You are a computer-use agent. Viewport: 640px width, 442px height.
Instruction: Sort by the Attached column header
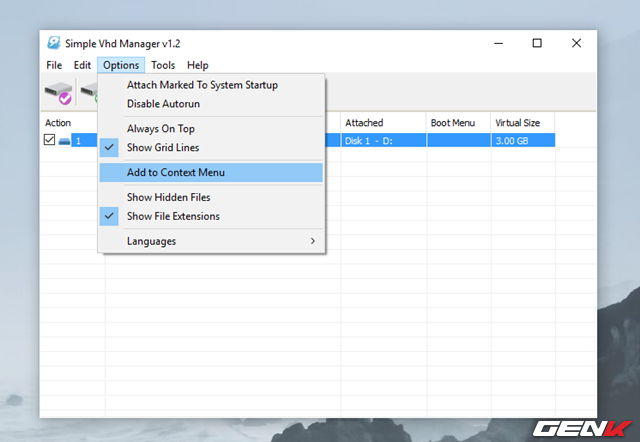383,123
